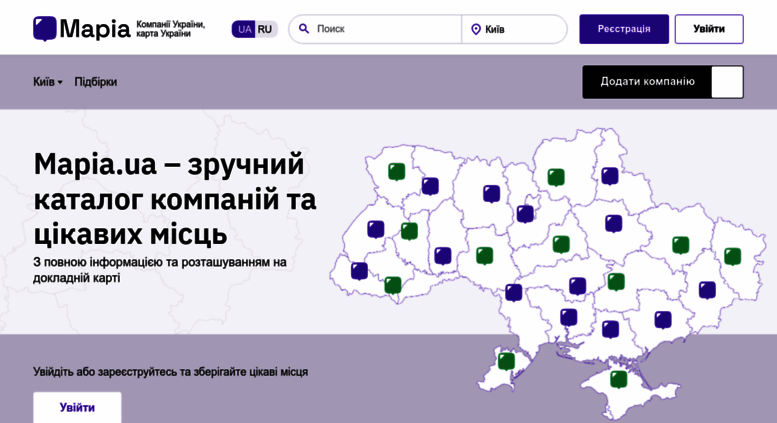This screenshot has height=423, width=777.
Task: Click the Увійти button in the header
Action: click(x=709, y=29)
